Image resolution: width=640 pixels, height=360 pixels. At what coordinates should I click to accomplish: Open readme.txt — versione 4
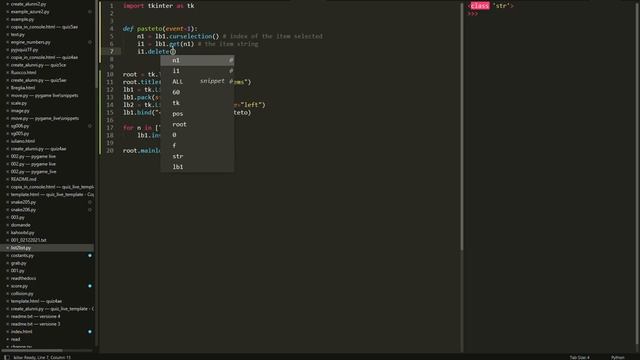(36, 316)
